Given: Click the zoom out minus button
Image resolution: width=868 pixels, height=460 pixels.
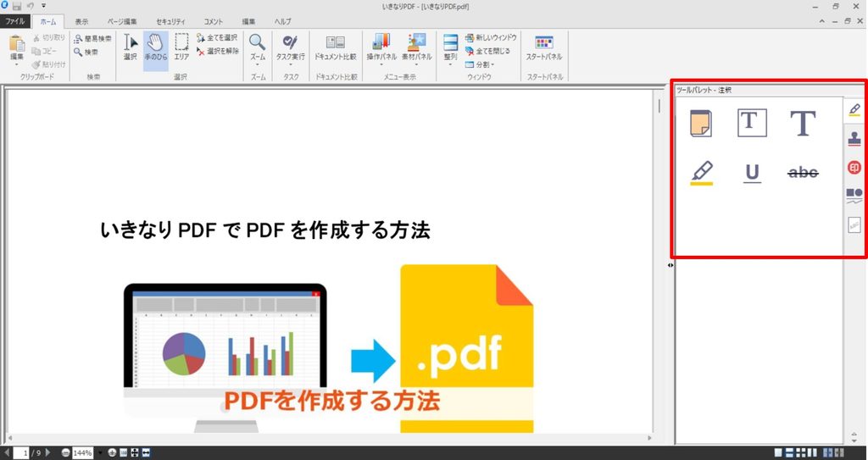Looking at the screenshot, I should [66, 453].
